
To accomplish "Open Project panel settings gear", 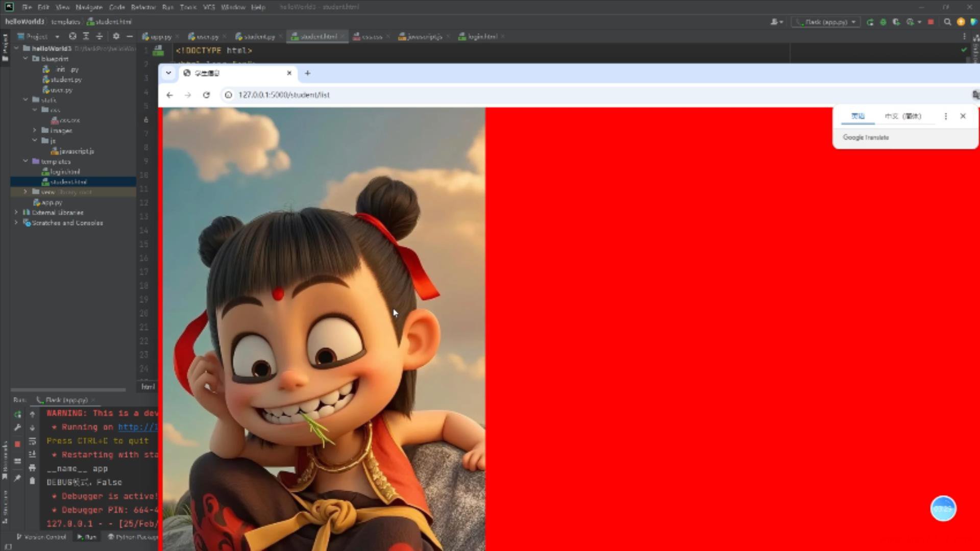I will point(116,36).
